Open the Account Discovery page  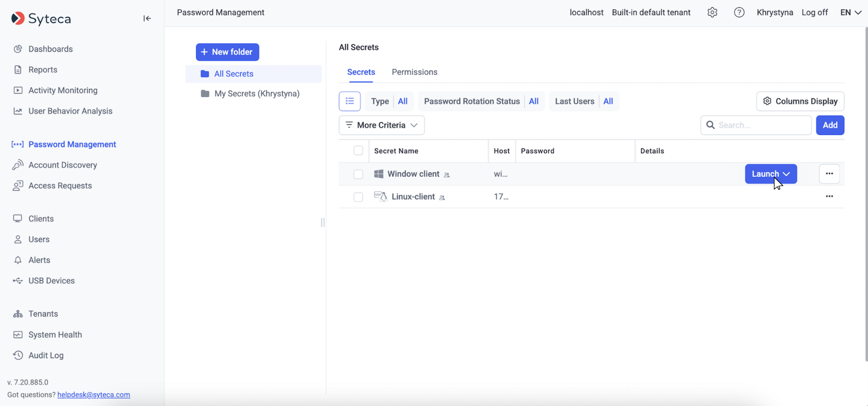tap(63, 165)
